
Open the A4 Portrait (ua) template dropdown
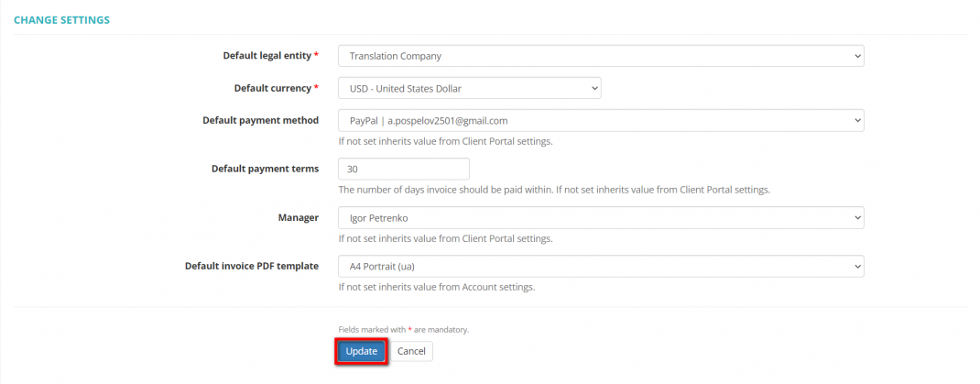[600, 266]
